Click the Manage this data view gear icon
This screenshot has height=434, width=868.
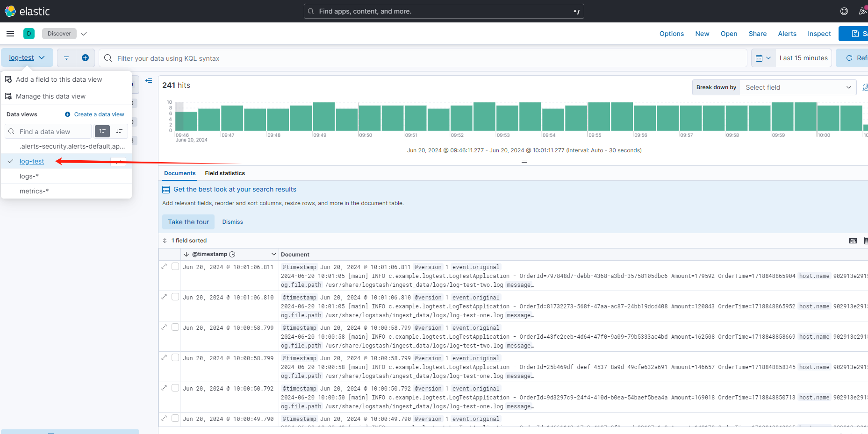[8, 96]
